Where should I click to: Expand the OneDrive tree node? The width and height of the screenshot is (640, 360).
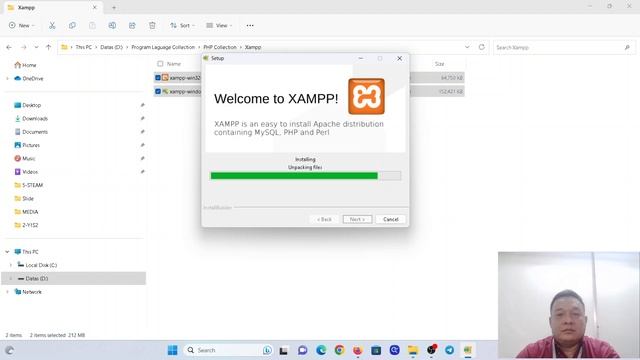7,78
